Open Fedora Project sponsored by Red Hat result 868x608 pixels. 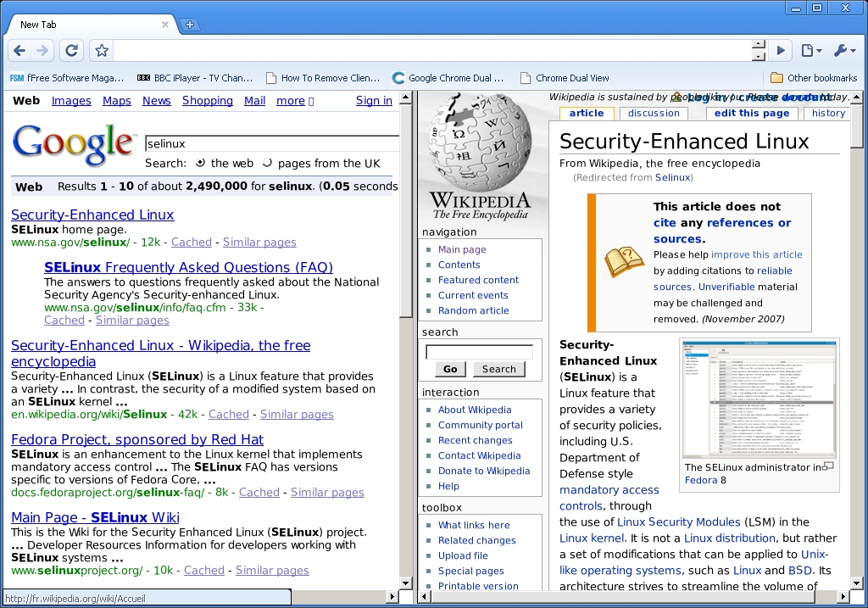(137, 439)
